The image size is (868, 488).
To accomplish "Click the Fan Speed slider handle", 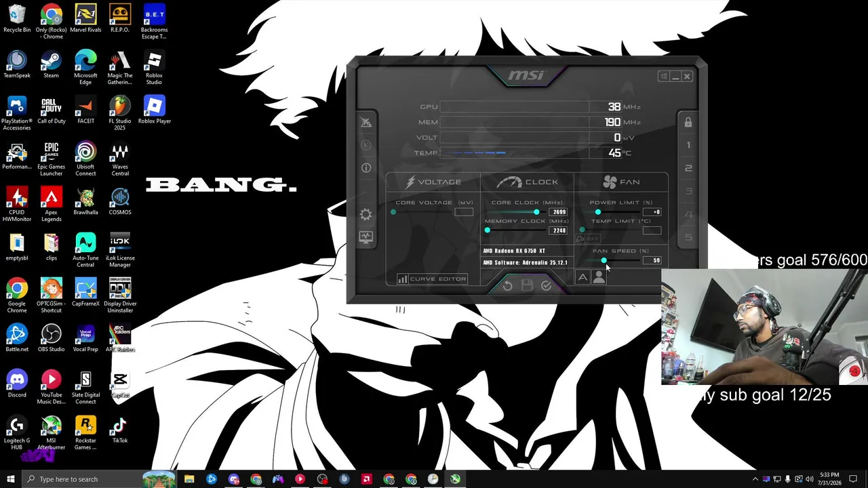I will [604, 260].
